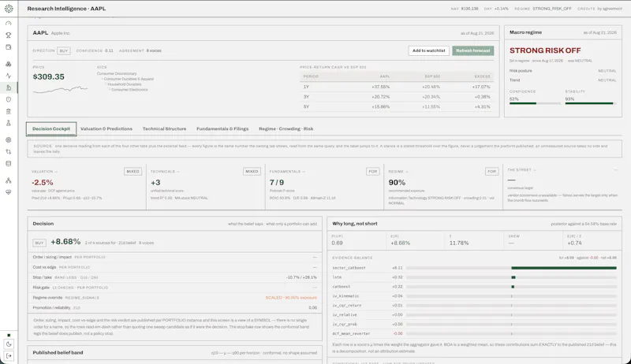Screen dimensions: 631x364
Task: Open the wallet icon in sidebar
Action: 9,47
